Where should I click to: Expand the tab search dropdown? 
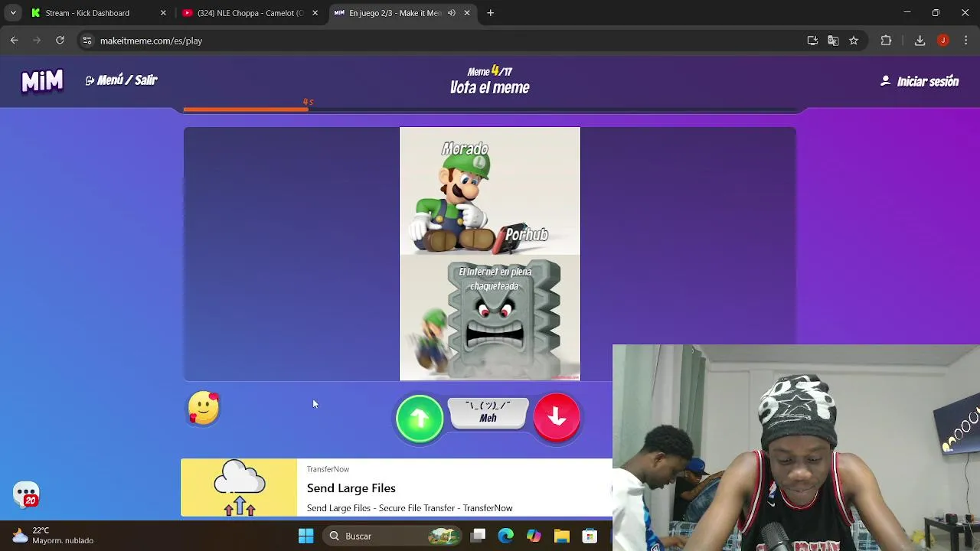(x=13, y=13)
